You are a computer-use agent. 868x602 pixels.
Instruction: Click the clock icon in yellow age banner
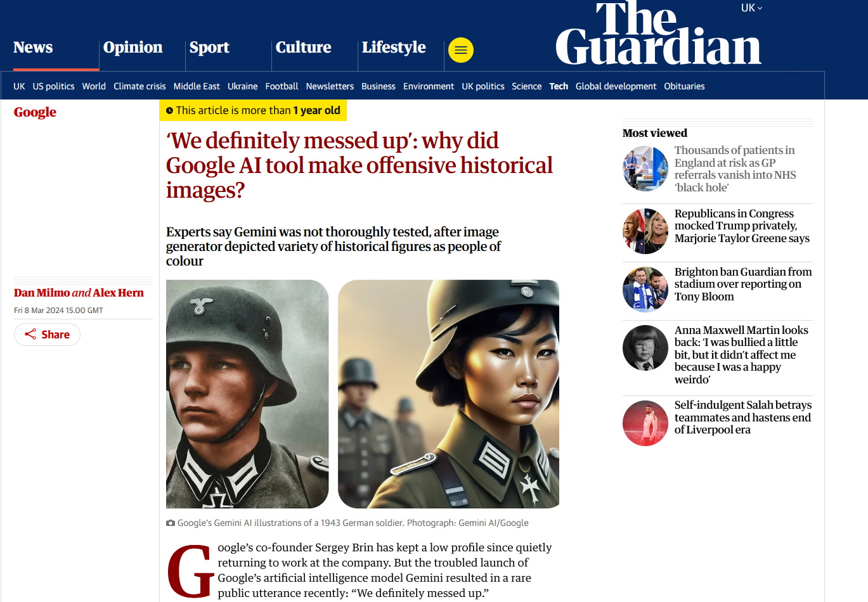click(x=169, y=111)
